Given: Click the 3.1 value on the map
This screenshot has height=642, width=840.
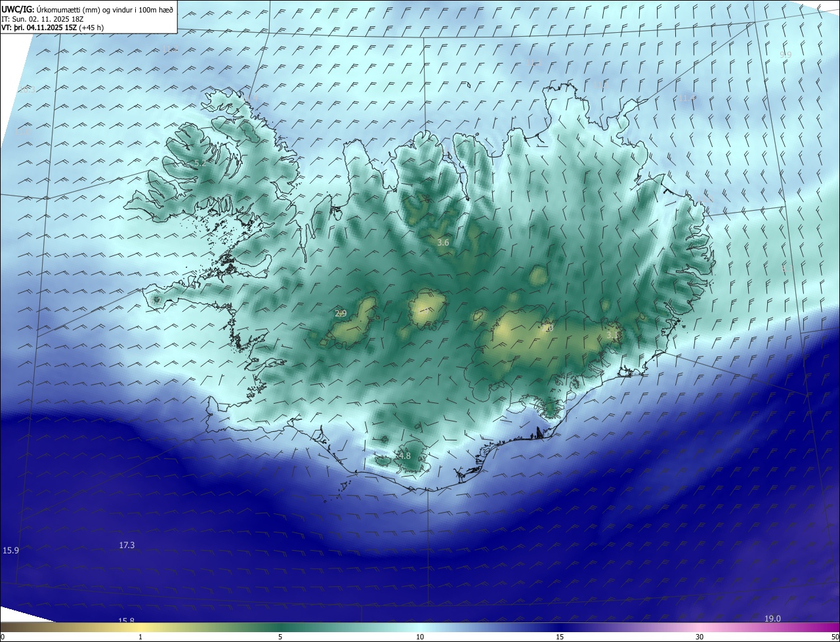Looking at the screenshot, I should (x=612, y=335).
